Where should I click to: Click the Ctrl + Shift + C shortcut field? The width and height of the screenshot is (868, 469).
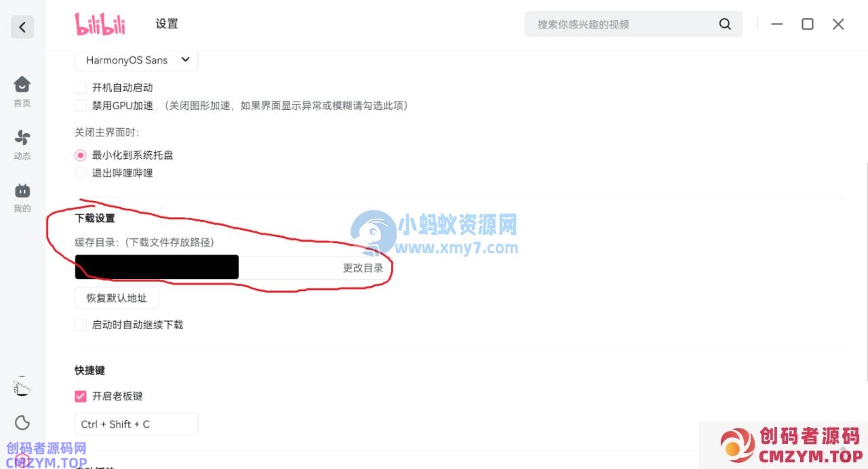tap(136, 424)
